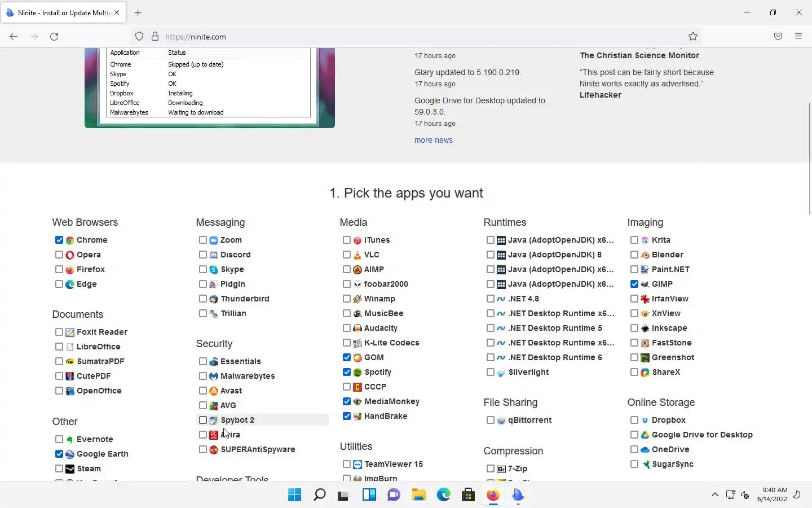The image size is (812, 508).
Task: Click the SugarSync label
Action: click(x=673, y=464)
